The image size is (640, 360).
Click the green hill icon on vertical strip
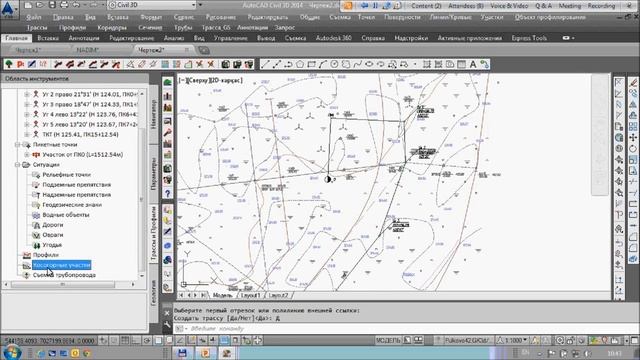(167, 82)
